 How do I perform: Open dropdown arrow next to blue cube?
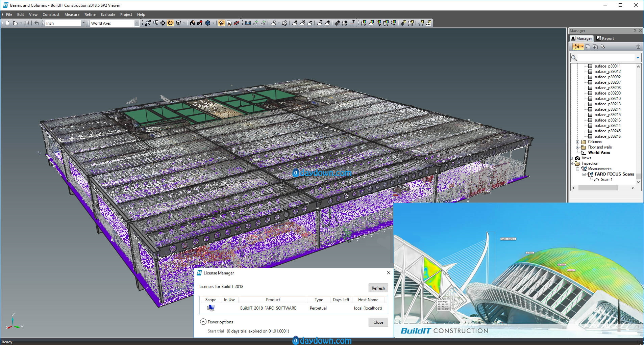[213, 23]
